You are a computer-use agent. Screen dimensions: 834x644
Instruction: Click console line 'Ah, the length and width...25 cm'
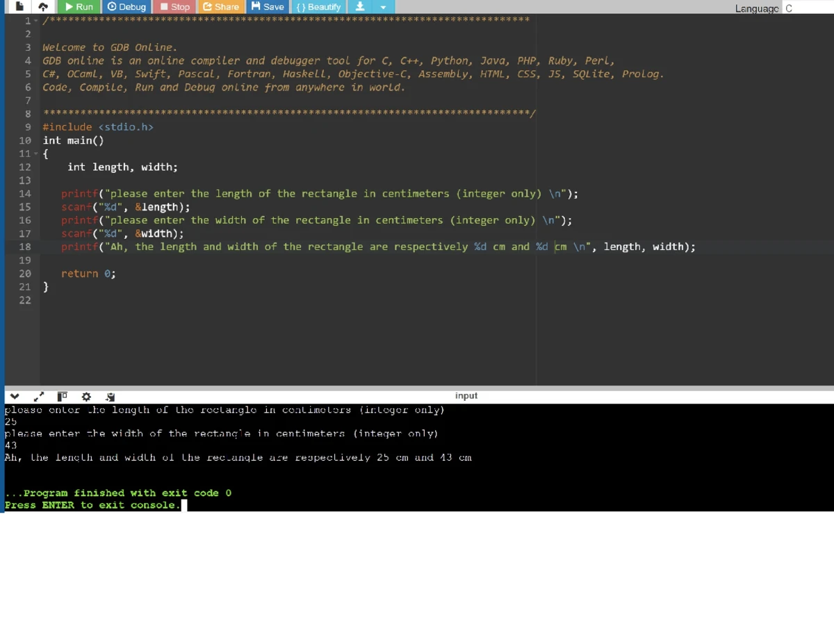click(238, 458)
